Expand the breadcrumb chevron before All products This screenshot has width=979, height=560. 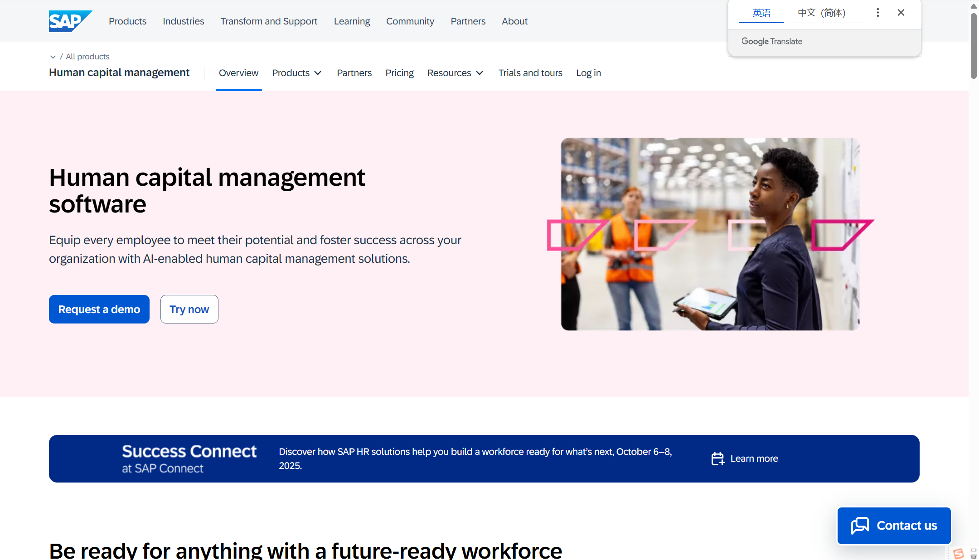(x=53, y=57)
